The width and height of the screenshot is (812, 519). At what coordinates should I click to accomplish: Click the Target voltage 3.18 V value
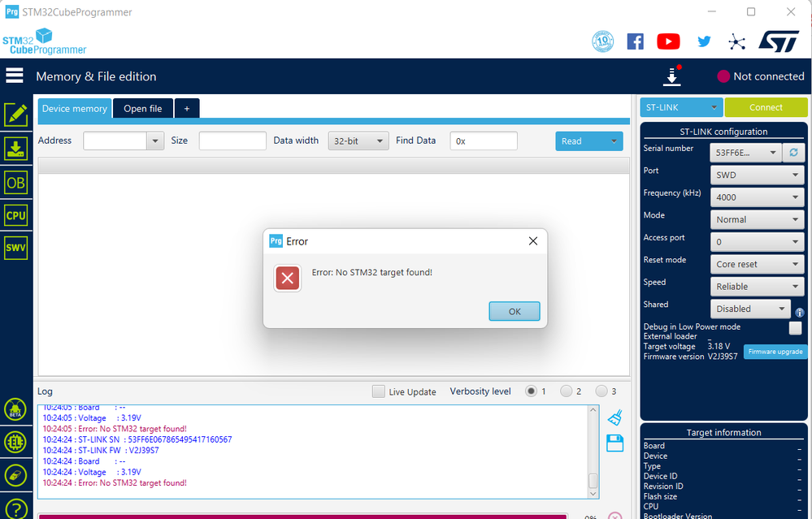coord(719,346)
